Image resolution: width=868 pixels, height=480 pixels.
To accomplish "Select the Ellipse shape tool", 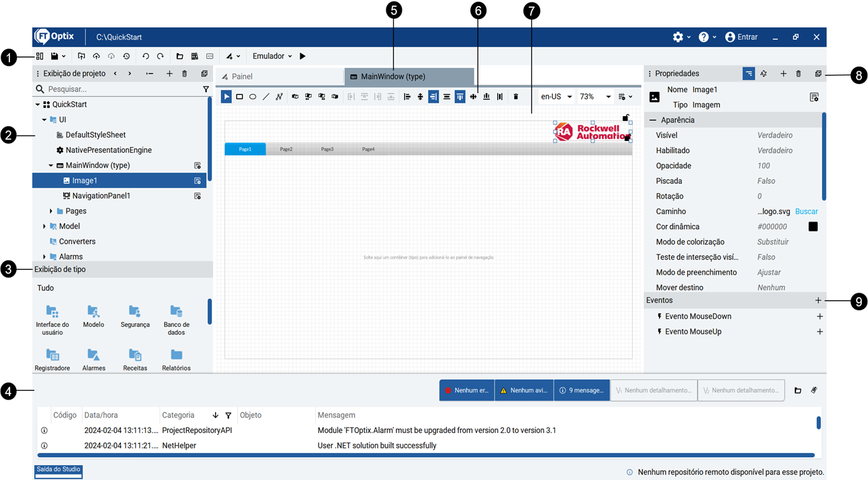I will click(x=253, y=96).
